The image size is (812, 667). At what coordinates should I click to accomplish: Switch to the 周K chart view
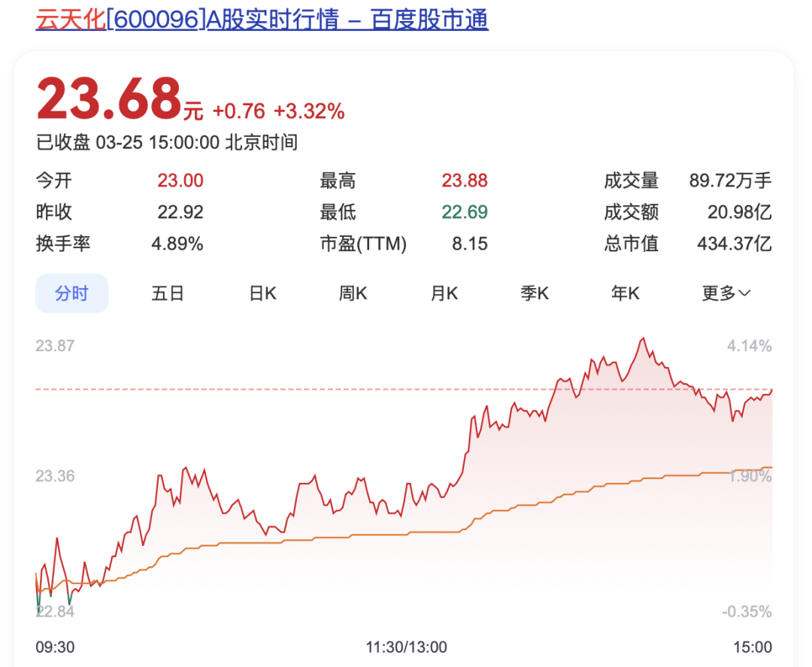click(x=352, y=293)
